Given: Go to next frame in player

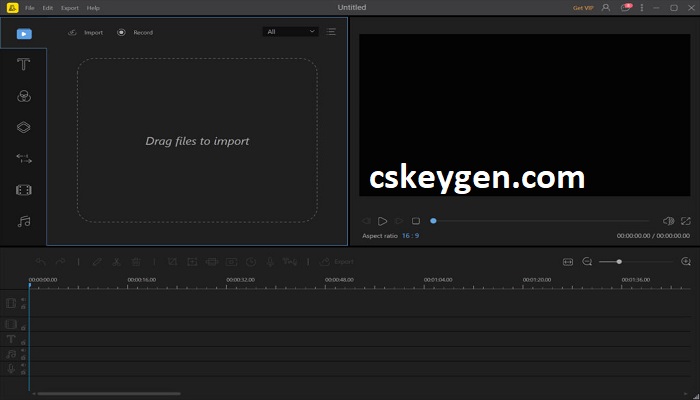Looking at the screenshot, I should click(x=399, y=221).
